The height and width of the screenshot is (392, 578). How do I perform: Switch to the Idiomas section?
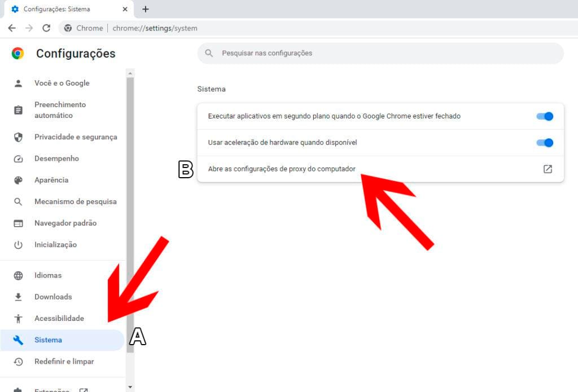(x=47, y=275)
